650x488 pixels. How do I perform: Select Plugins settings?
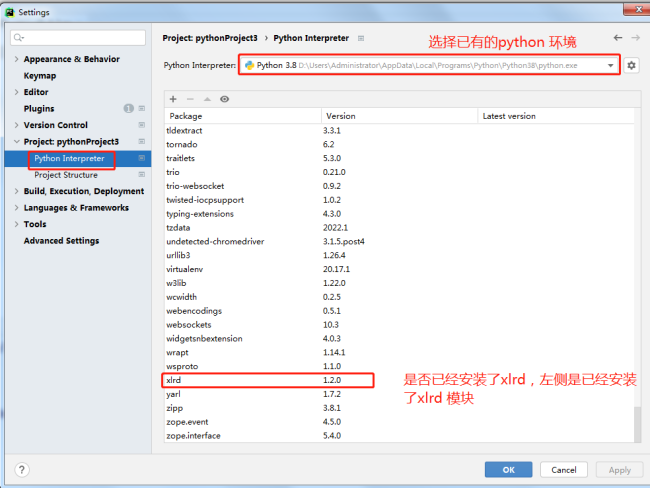pos(39,109)
